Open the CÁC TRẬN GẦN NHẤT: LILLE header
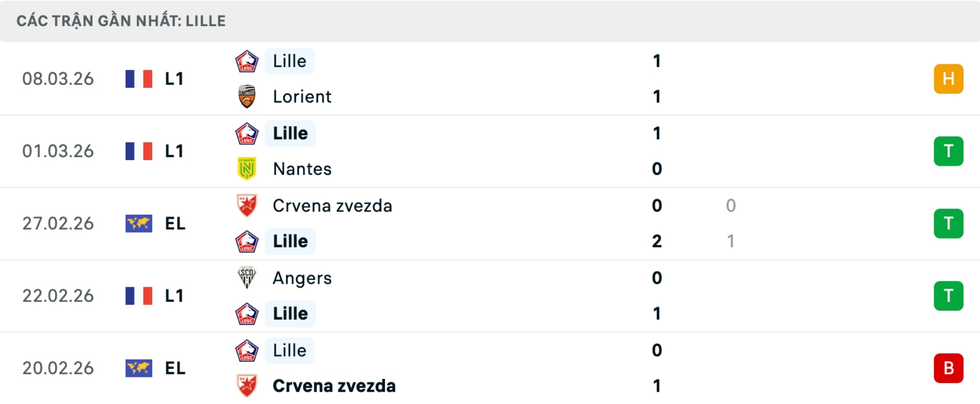This screenshot has height=404, width=980. click(121, 20)
